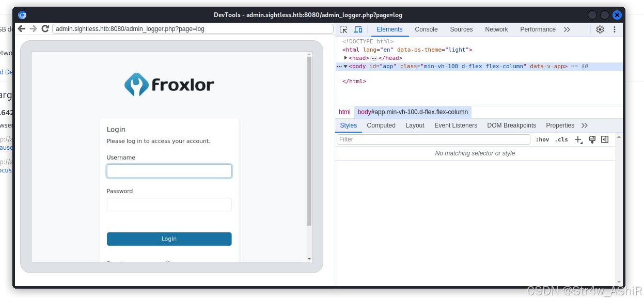Image resolution: width=644 pixels, height=301 pixels.
Task: Open the Properties sidebar tab
Action: point(560,125)
